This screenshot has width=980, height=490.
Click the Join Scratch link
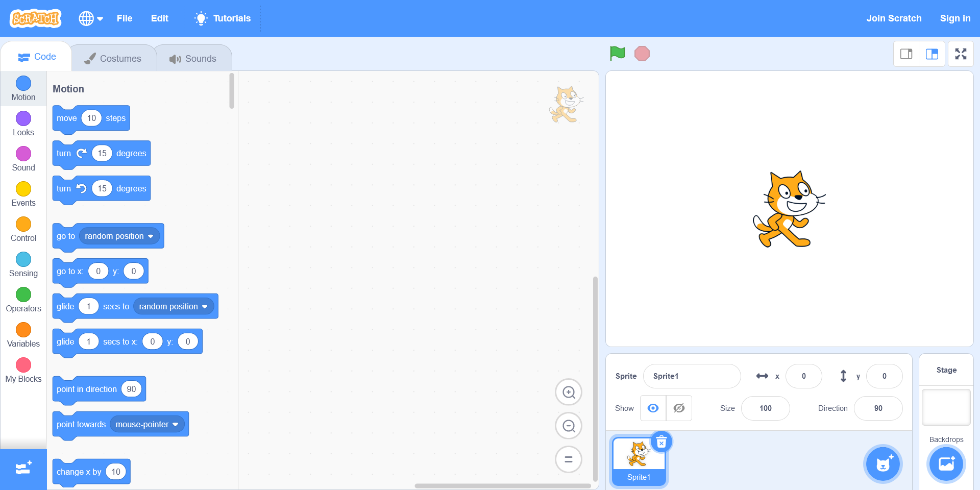point(894,18)
